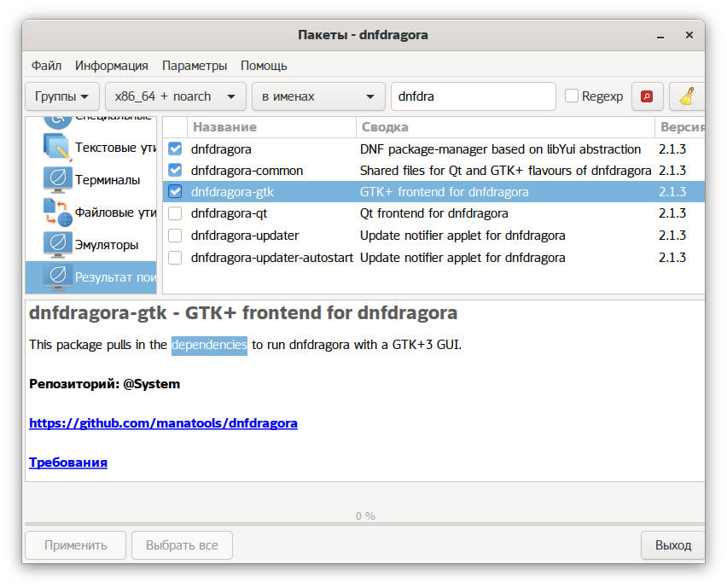Select the dnfdragora-qt package name
Image resolution: width=727 pixels, height=588 pixels.
(x=229, y=213)
